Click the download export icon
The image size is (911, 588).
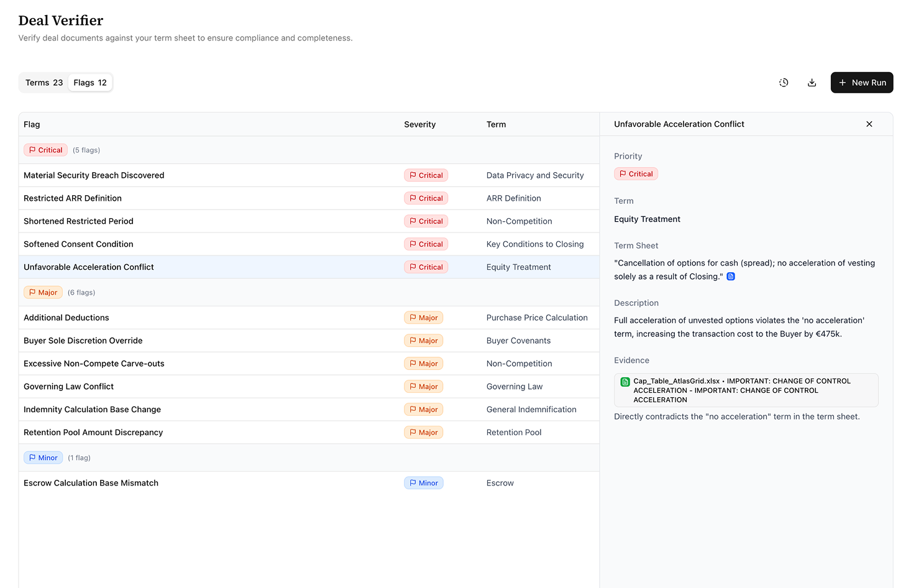812,83
